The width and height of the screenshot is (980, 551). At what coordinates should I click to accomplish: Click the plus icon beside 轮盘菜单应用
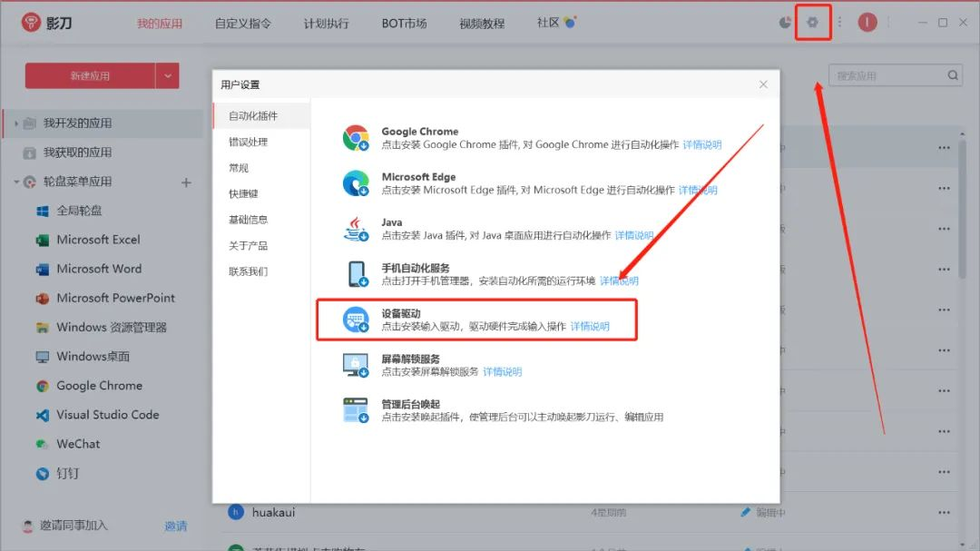click(x=186, y=182)
